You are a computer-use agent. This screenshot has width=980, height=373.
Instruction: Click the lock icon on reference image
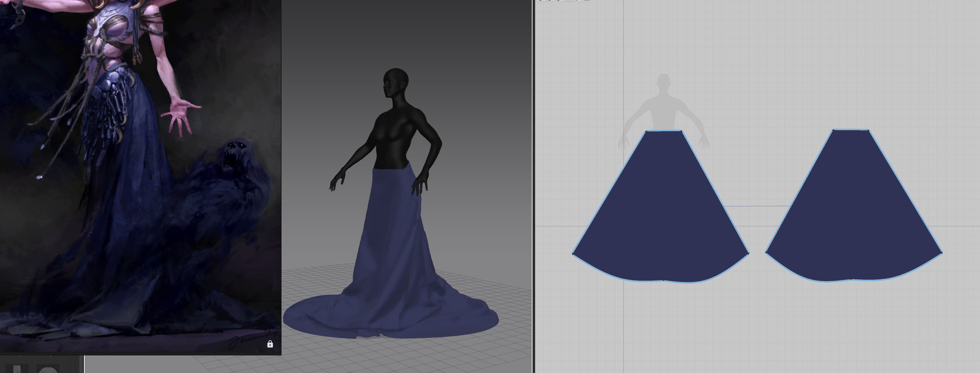270,344
